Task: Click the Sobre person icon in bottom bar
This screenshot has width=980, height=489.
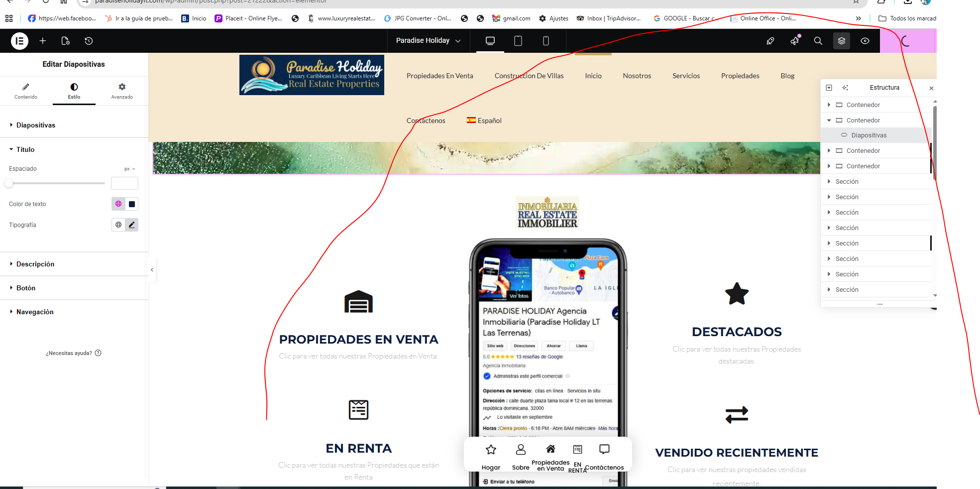Action: pyautogui.click(x=521, y=450)
